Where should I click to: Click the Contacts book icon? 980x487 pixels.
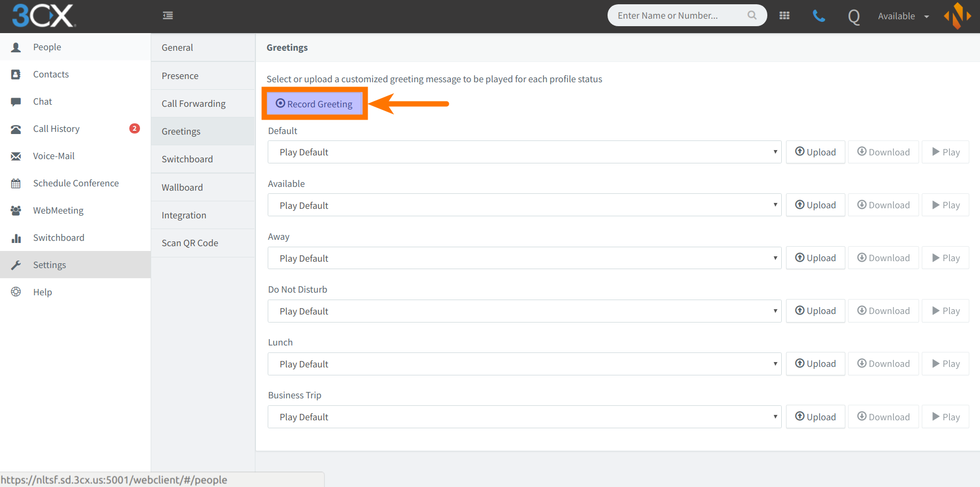coord(16,74)
